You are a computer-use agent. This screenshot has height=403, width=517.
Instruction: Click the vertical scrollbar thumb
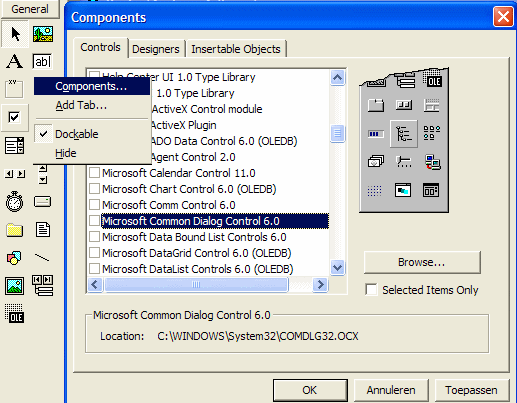[x=337, y=133]
